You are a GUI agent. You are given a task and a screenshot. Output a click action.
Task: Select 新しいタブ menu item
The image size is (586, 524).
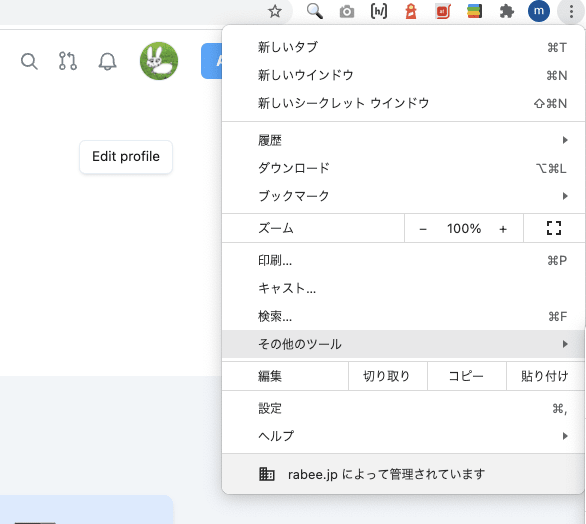403,47
